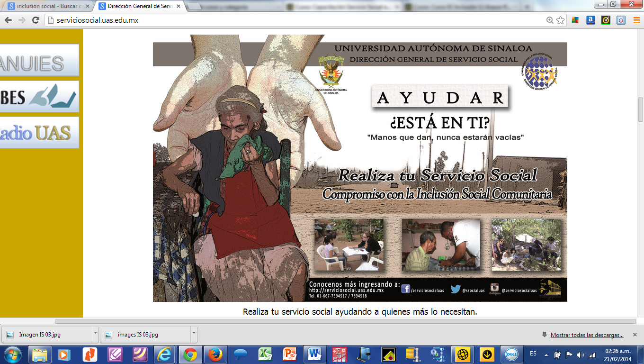Open the Norton checkmark extension icon
This screenshot has width=644, height=364.
[606, 20]
